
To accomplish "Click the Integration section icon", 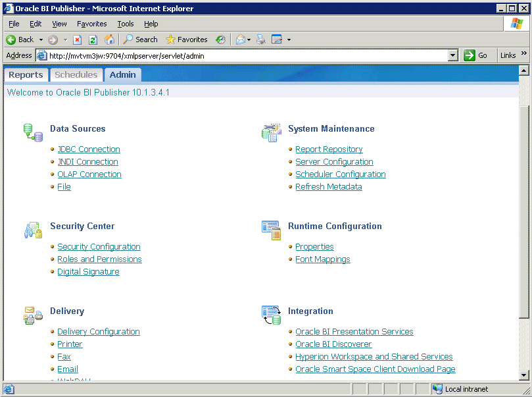I will pos(271,314).
